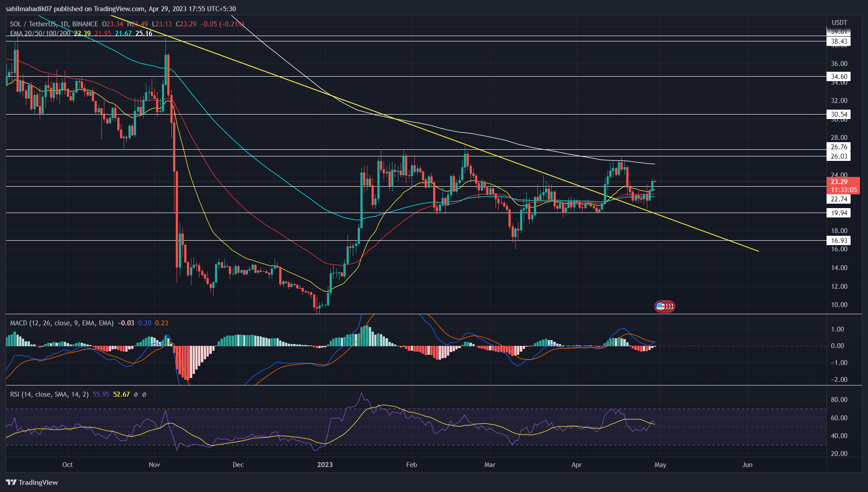The width and height of the screenshot is (868, 492).
Task: Click the 2023 label on the time axis
Action: point(325,465)
